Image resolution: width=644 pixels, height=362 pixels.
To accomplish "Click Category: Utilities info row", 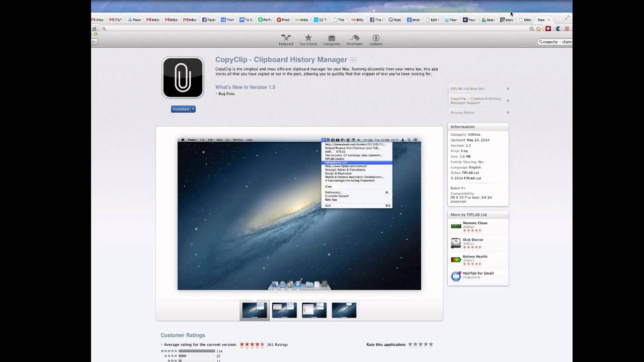I will [x=465, y=135].
